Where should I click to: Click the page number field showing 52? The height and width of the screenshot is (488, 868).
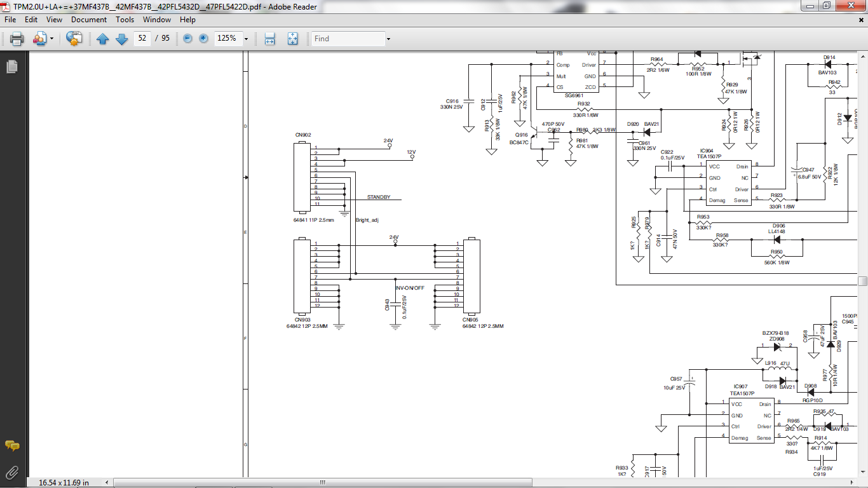(142, 38)
